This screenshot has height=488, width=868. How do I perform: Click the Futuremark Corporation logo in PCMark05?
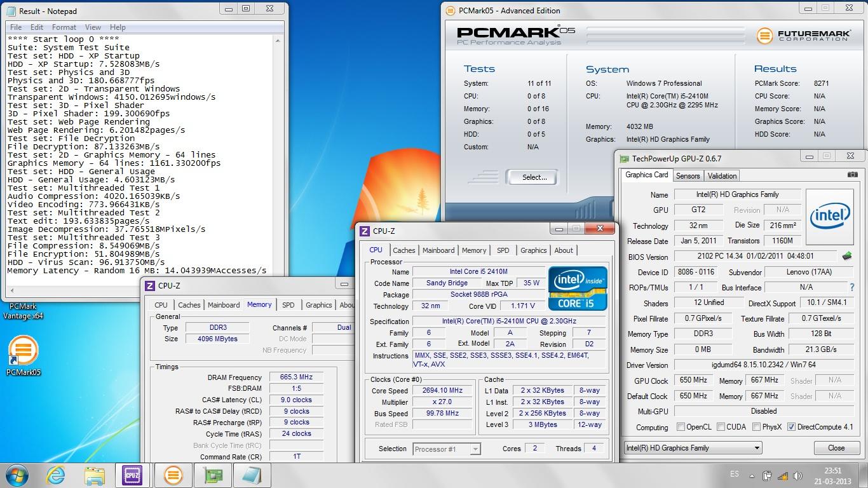(803, 36)
